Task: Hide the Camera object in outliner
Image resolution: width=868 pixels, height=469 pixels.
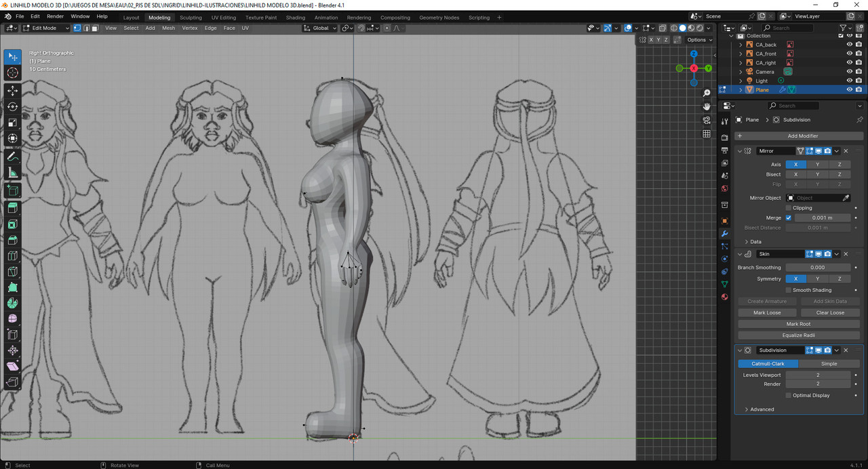Action: tap(849, 72)
